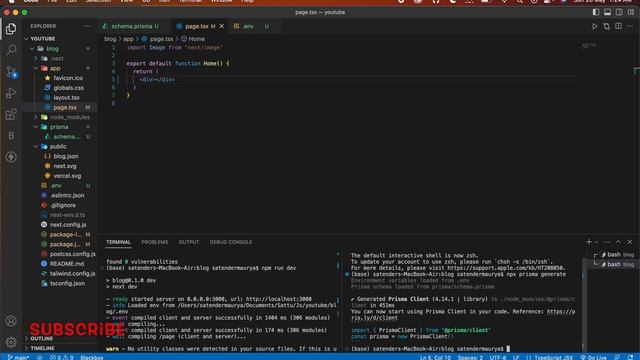The height and width of the screenshot is (360, 640).
Task: Split the editor right
Action: pos(618,26)
